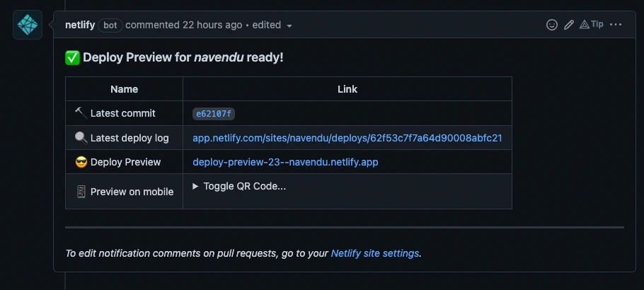The height and width of the screenshot is (290, 644).
Task: Click the phone emoji beside Preview on mobile
Action: (x=81, y=192)
